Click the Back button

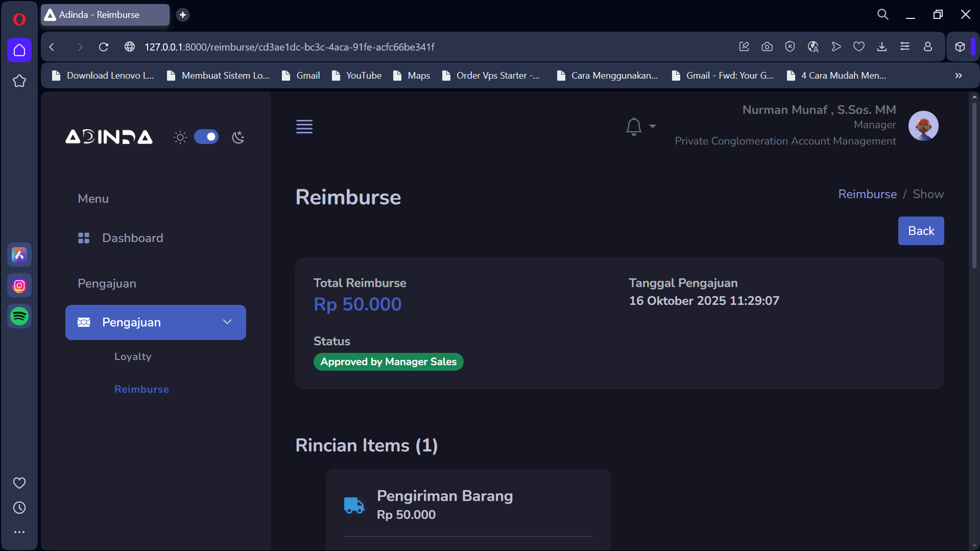pyautogui.click(x=920, y=231)
